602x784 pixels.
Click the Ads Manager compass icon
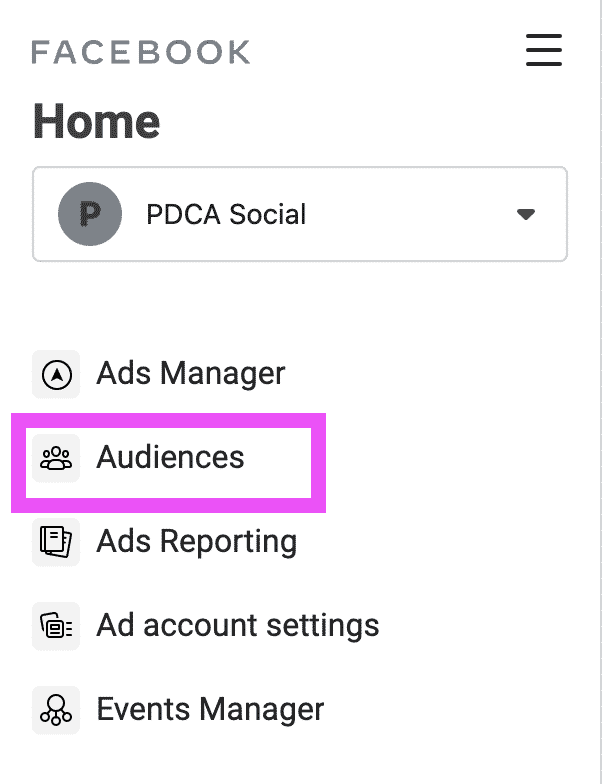pos(56,374)
